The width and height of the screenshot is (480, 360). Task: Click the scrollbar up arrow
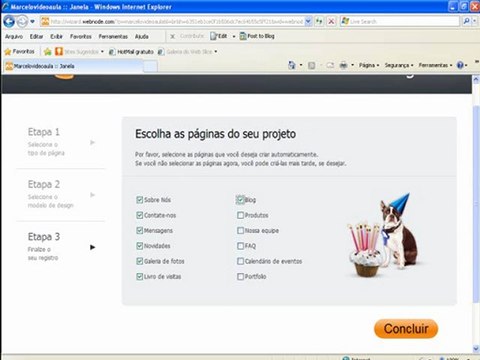(x=476, y=79)
